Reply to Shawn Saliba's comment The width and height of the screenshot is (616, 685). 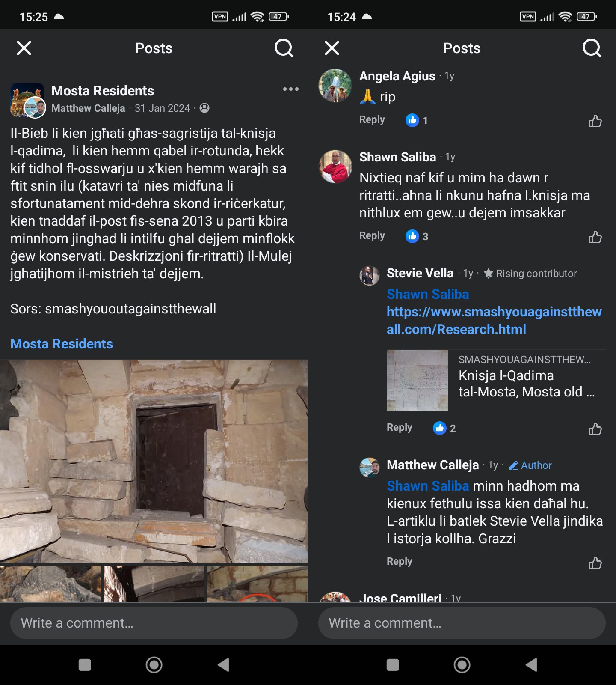pyautogui.click(x=372, y=236)
